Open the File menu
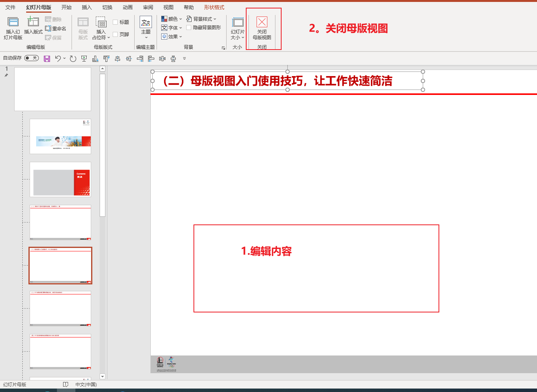Image resolution: width=537 pixels, height=392 pixels. pos(10,7)
